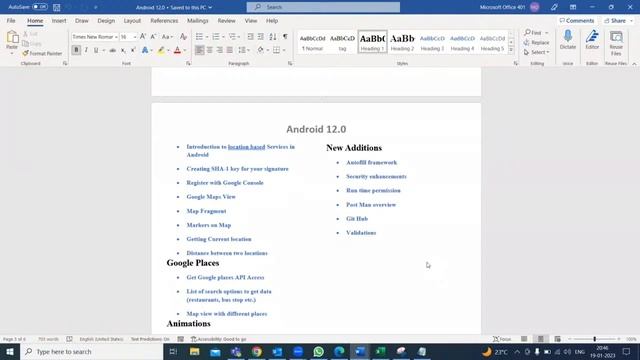The height and width of the screenshot is (360, 640).
Task: Click the Android 12.0 title text
Action: pos(316,129)
